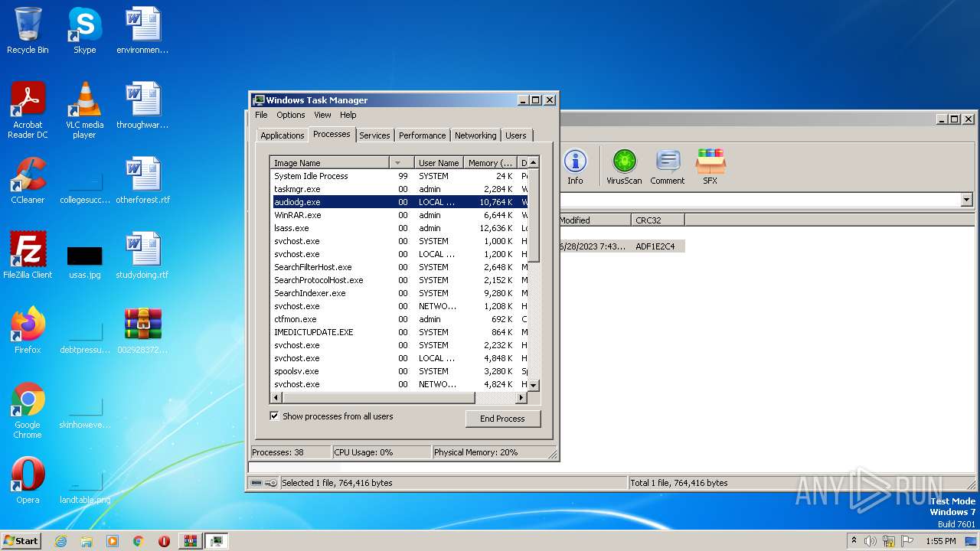Select WinRAR.exe process row
This screenshot has height=551, width=980.
click(x=399, y=215)
